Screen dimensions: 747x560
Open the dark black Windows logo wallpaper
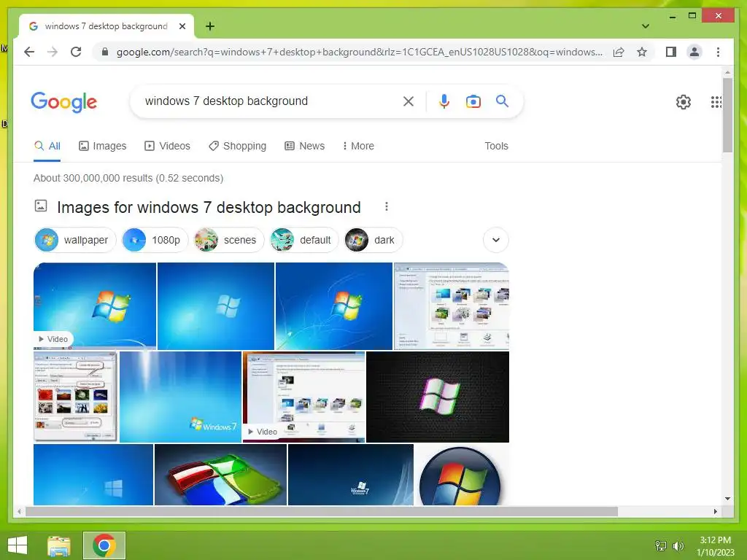[x=438, y=397]
